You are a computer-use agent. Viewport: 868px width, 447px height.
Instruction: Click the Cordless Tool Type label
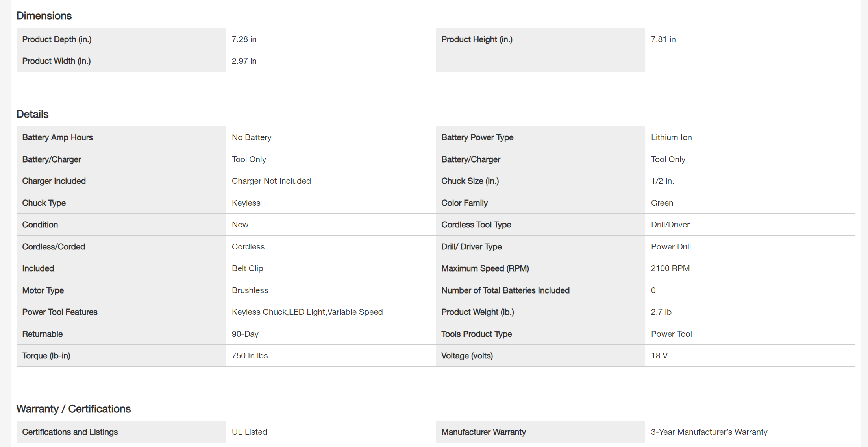[476, 225]
